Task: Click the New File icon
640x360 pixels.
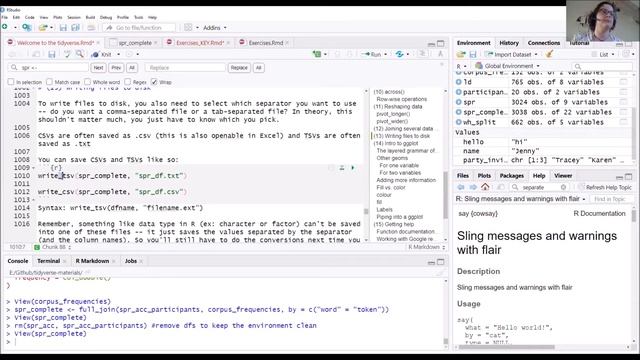Action: pyautogui.click(x=5, y=27)
